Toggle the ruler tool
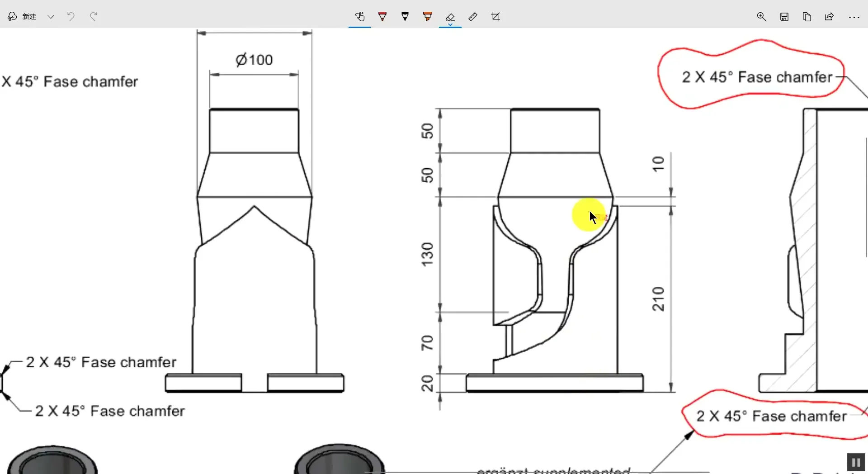Image resolution: width=868 pixels, height=474 pixels. [473, 17]
